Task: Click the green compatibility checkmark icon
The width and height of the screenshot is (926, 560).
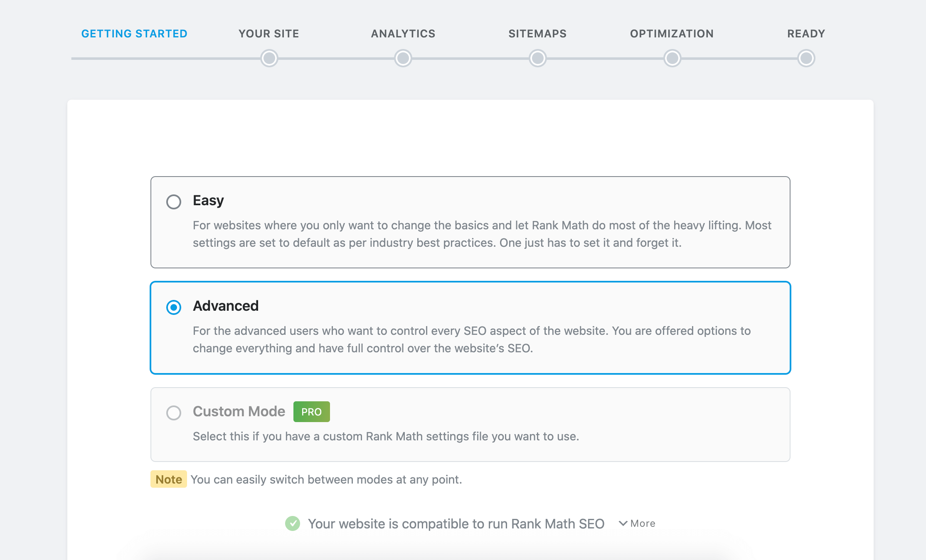Action: click(293, 523)
